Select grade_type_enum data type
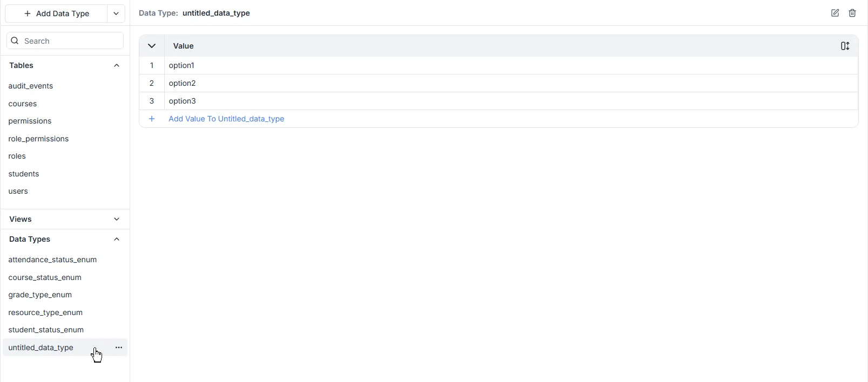 pyautogui.click(x=40, y=295)
